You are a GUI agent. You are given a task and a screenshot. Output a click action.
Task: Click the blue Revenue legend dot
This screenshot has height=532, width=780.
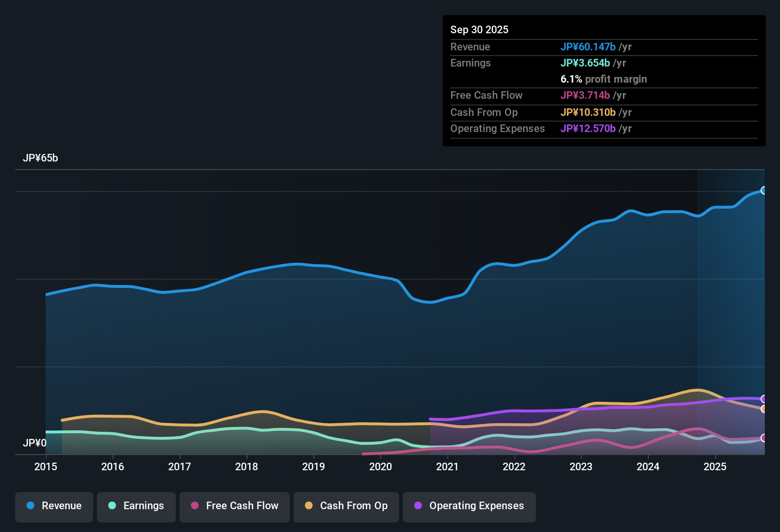pos(30,506)
